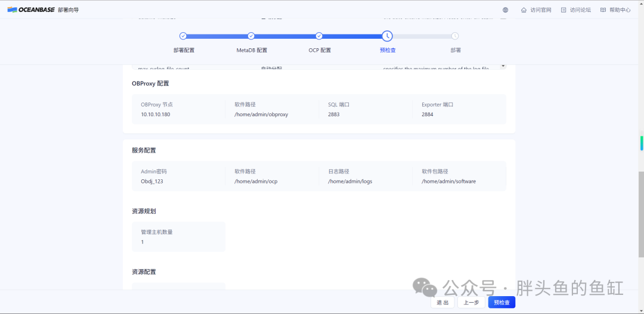Click the 部署向导 title text
The height and width of the screenshot is (314, 644).
coord(68,10)
